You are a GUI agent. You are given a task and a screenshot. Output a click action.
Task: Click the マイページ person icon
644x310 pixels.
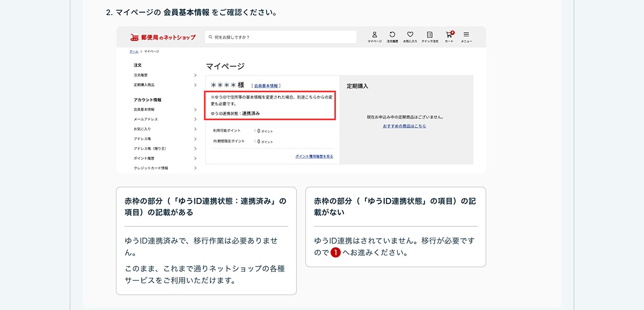point(375,34)
